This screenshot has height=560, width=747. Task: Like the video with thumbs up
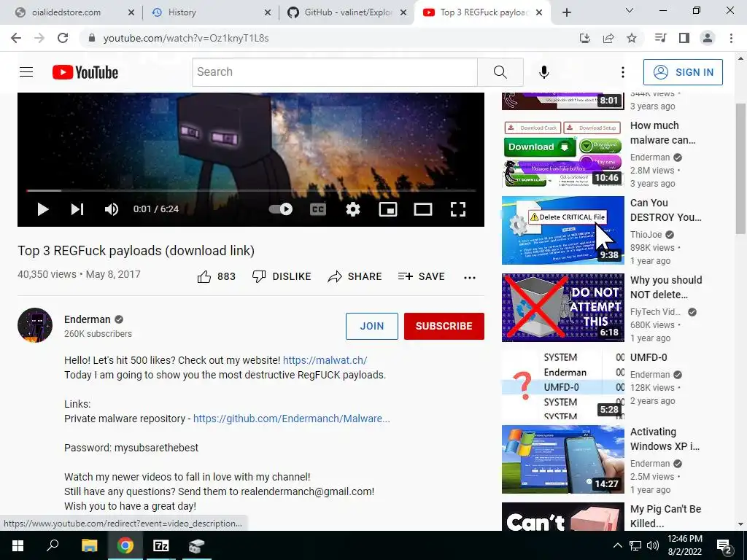(x=216, y=276)
